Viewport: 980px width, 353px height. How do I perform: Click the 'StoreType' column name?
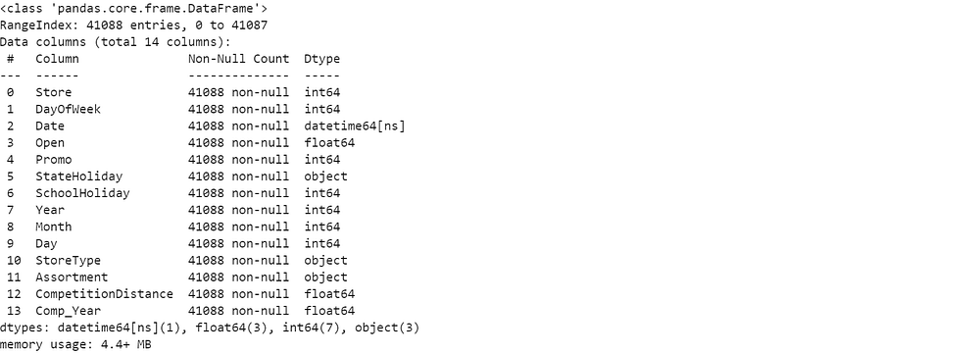coord(68,261)
